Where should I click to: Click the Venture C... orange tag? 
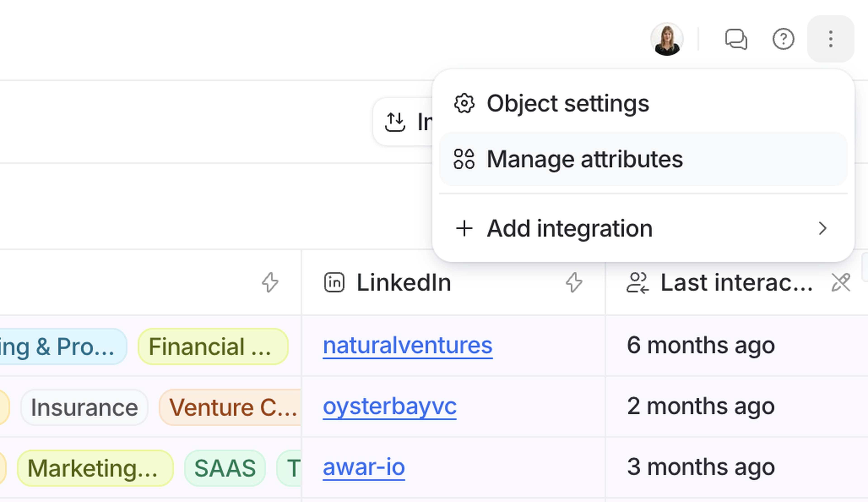(231, 407)
